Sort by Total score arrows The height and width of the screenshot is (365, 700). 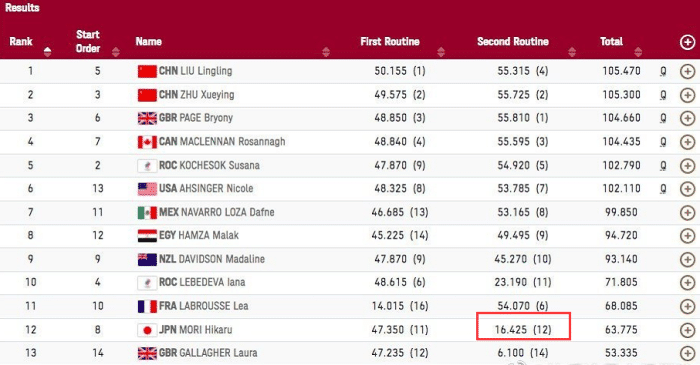point(638,52)
